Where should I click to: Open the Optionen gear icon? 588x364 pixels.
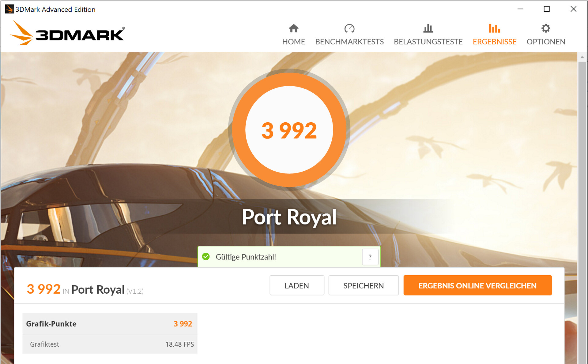click(545, 28)
